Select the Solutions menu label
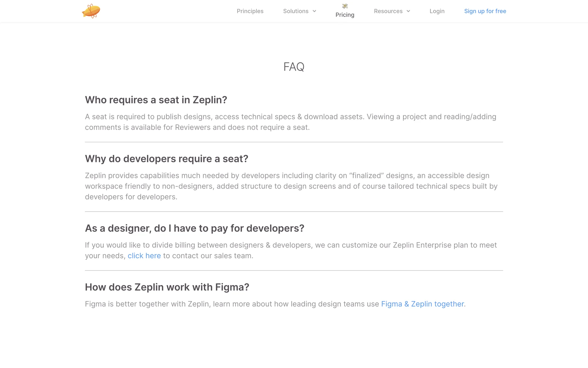 pos(296,11)
